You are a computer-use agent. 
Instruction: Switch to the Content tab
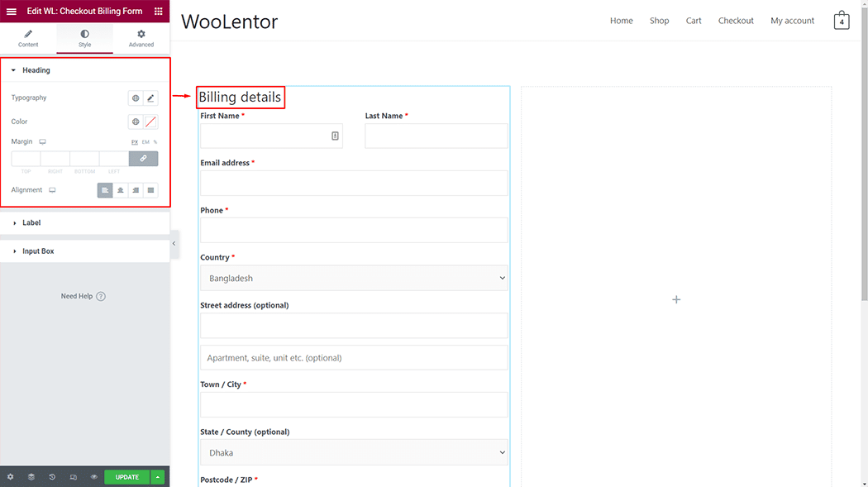(x=28, y=38)
